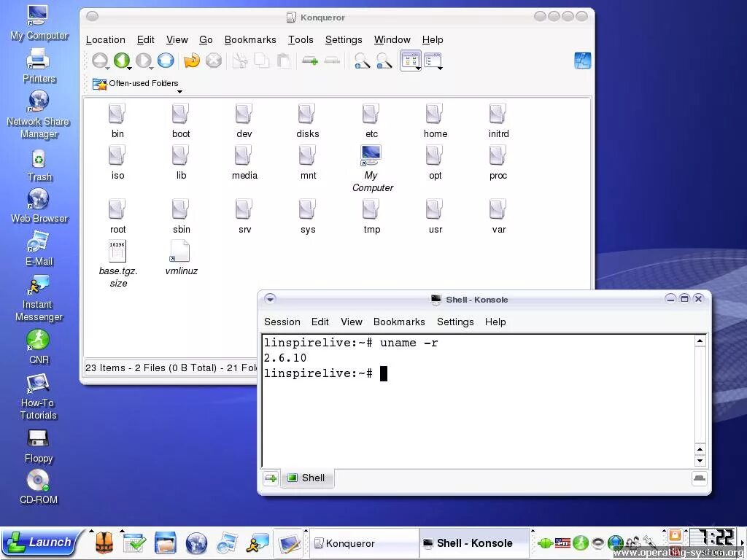Open the Tree View mode dropdown arrow
The height and width of the screenshot is (560, 747).
tap(440, 69)
